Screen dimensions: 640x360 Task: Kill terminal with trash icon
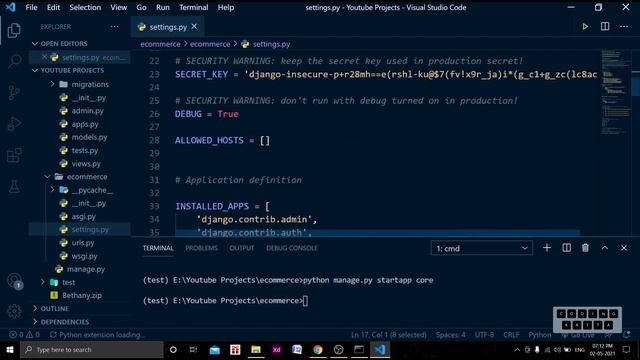(x=585, y=248)
